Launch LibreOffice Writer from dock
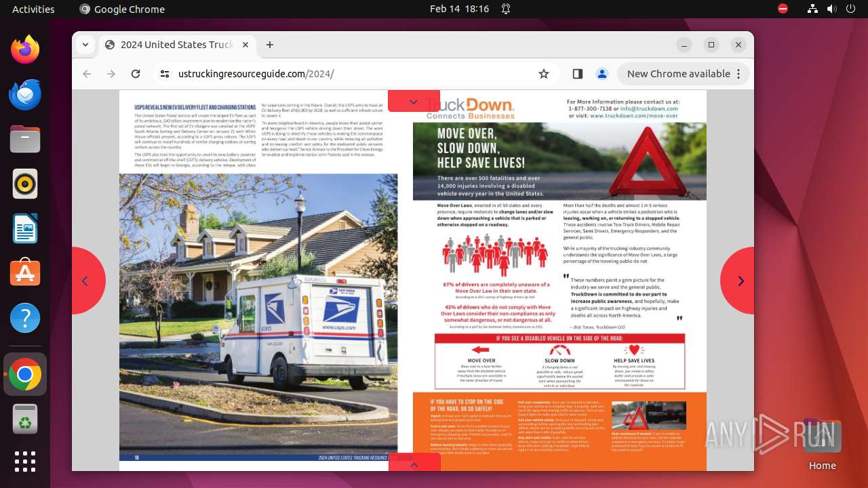868x488 pixels. click(25, 228)
